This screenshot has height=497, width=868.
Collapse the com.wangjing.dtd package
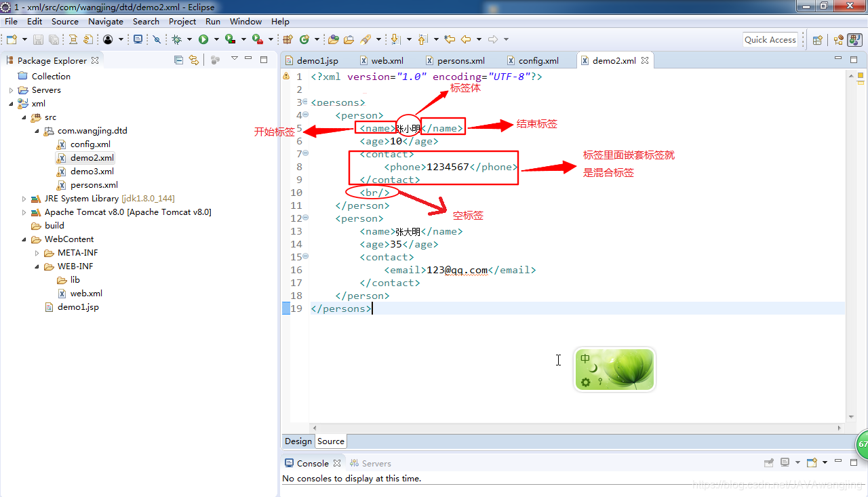(x=37, y=131)
